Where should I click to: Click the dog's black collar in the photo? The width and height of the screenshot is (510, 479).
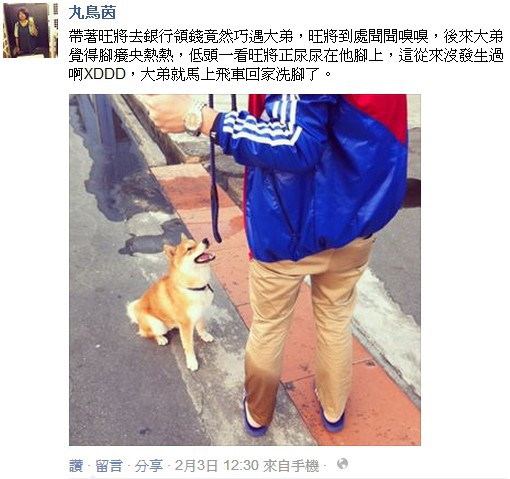tap(199, 288)
